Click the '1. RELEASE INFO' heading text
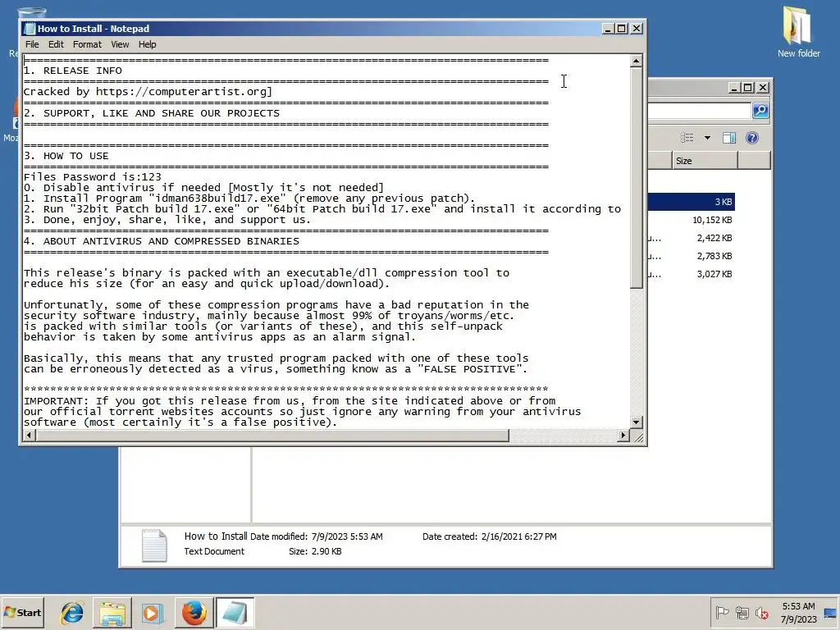Image resolution: width=840 pixels, height=630 pixels. [x=72, y=71]
